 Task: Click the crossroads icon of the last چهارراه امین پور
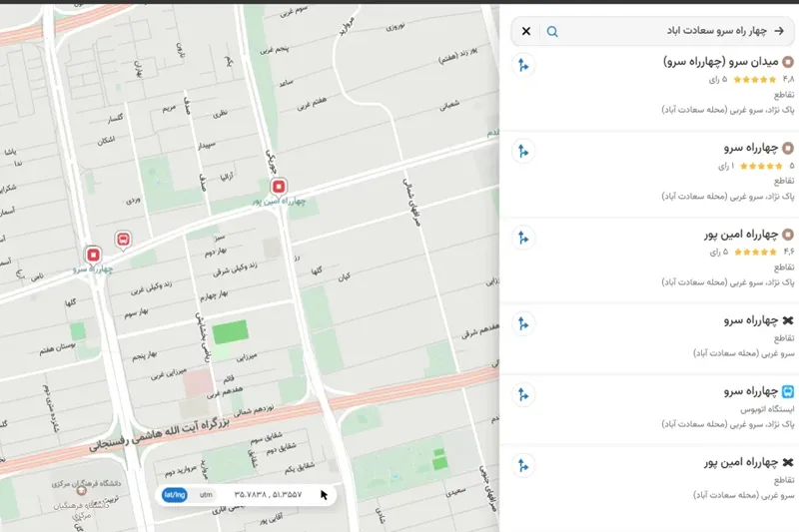click(788, 462)
